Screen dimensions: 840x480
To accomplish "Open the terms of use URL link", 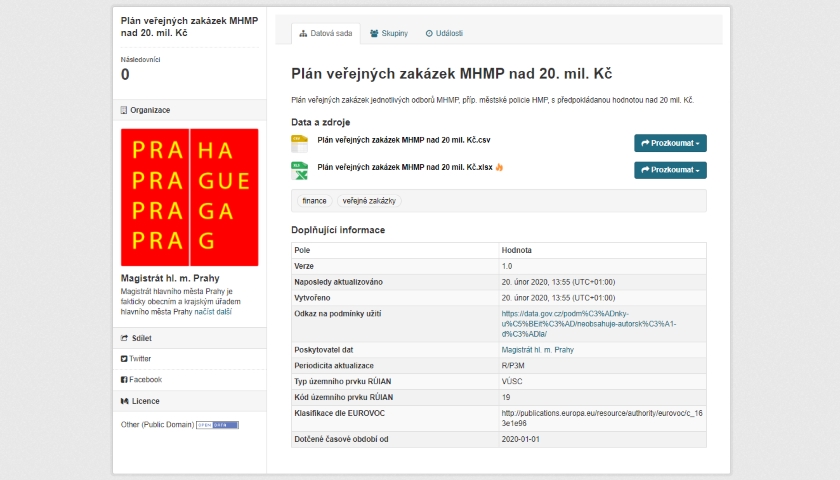I will 589,324.
